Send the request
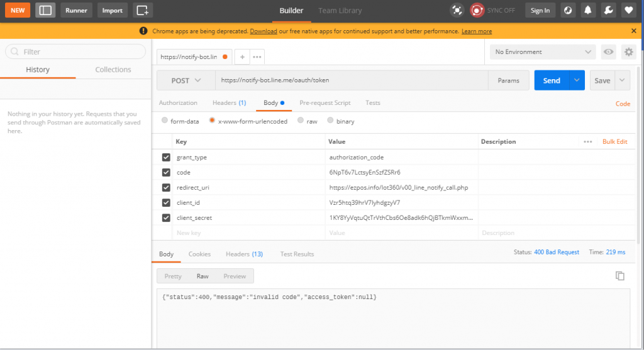This screenshot has height=350, width=644. (x=552, y=80)
